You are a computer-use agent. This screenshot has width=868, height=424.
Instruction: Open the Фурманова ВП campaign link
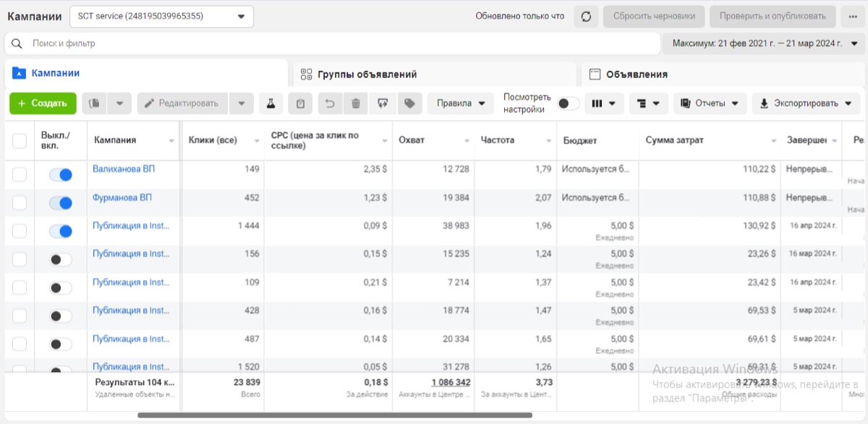122,198
